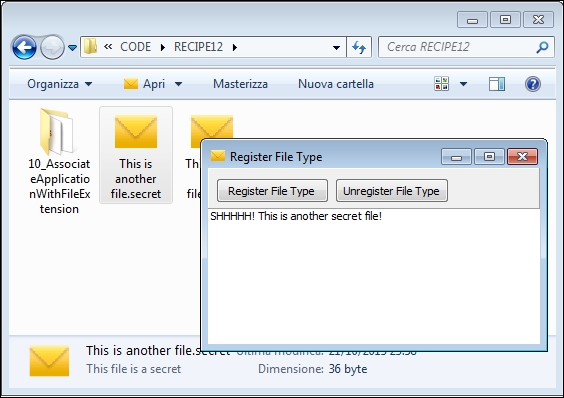Click the Unregister File Type button

392,191
